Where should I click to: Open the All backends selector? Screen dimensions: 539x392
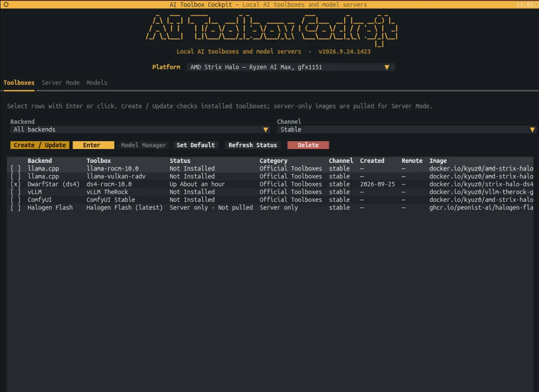tap(140, 130)
